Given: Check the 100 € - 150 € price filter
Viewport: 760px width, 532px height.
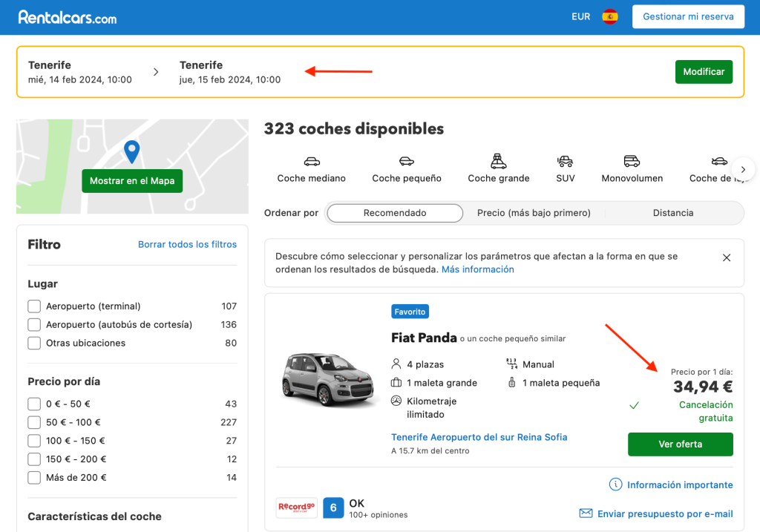Looking at the screenshot, I should pyautogui.click(x=34, y=441).
